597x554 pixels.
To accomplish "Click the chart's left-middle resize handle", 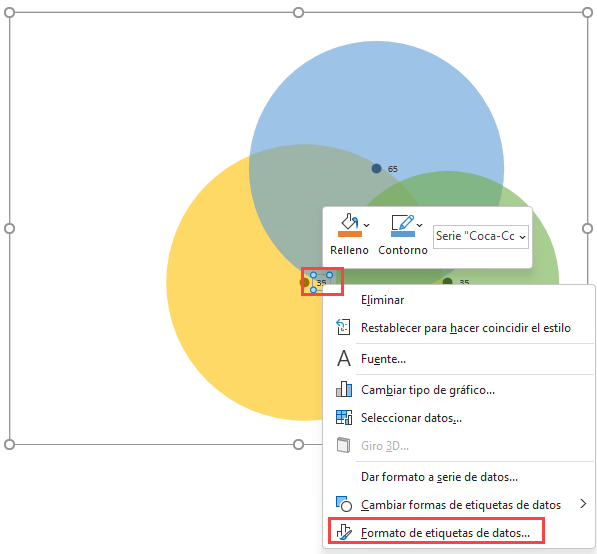I will tap(10, 228).
